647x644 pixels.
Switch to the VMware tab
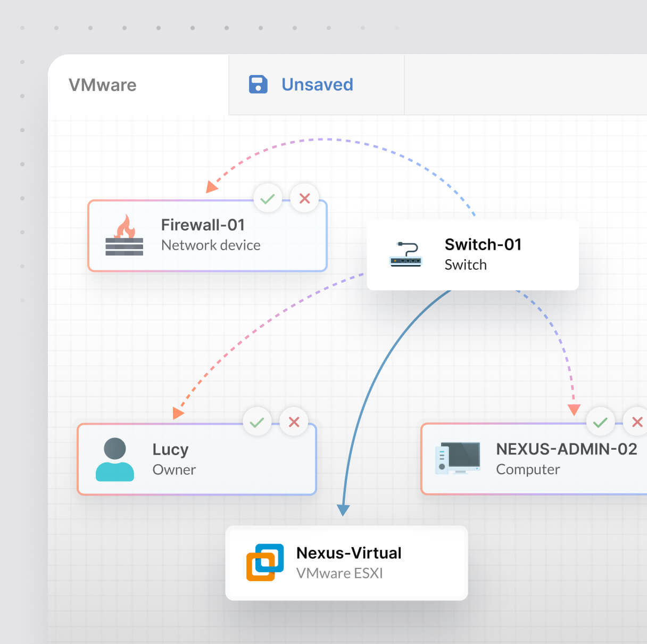[x=102, y=85]
